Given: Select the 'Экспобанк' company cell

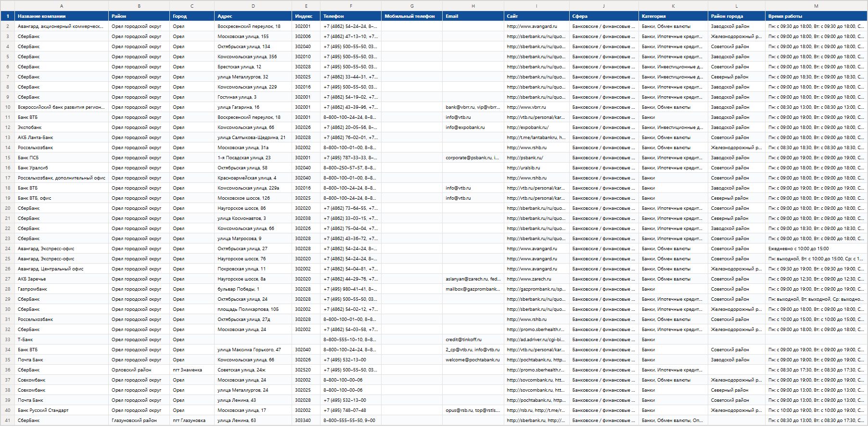Looking at the screenshot, I should [x=62, y=128].
